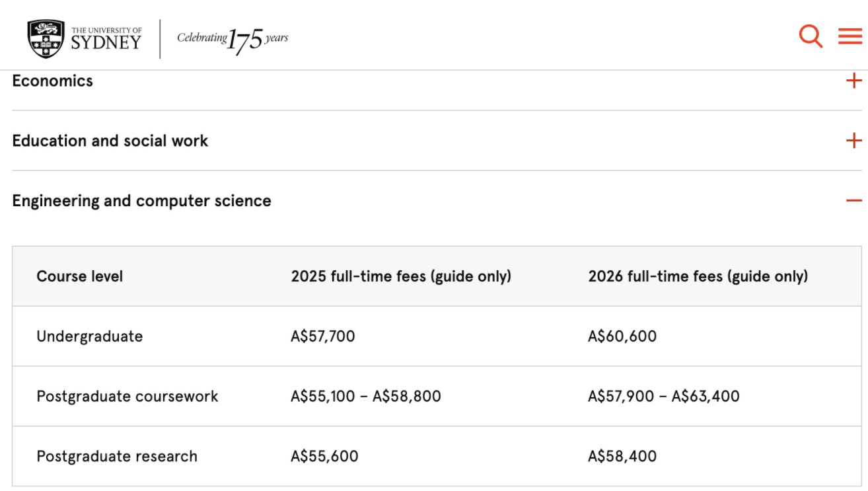
Task: Click the University of Sydney crest logo
Action: pyautogui.click(x=46, y=38)
